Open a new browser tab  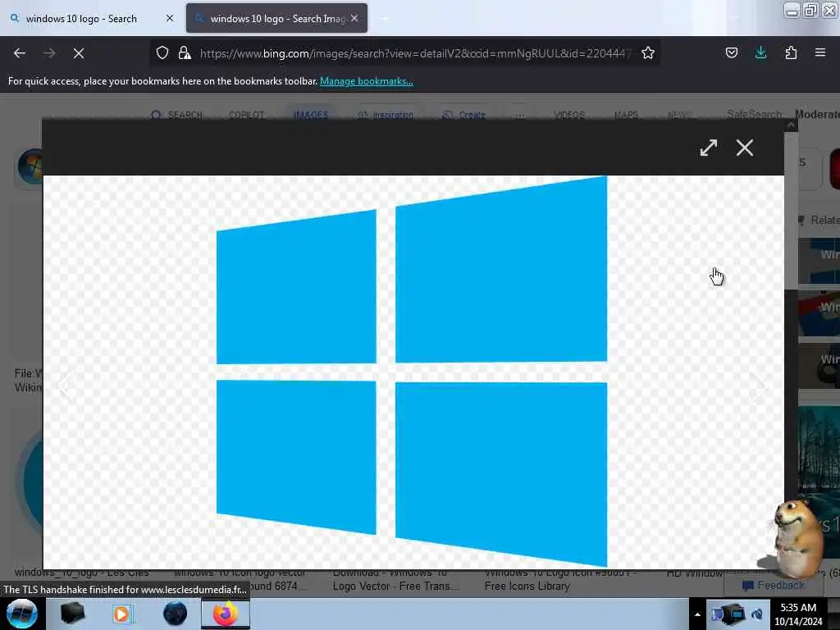(385, 19)
